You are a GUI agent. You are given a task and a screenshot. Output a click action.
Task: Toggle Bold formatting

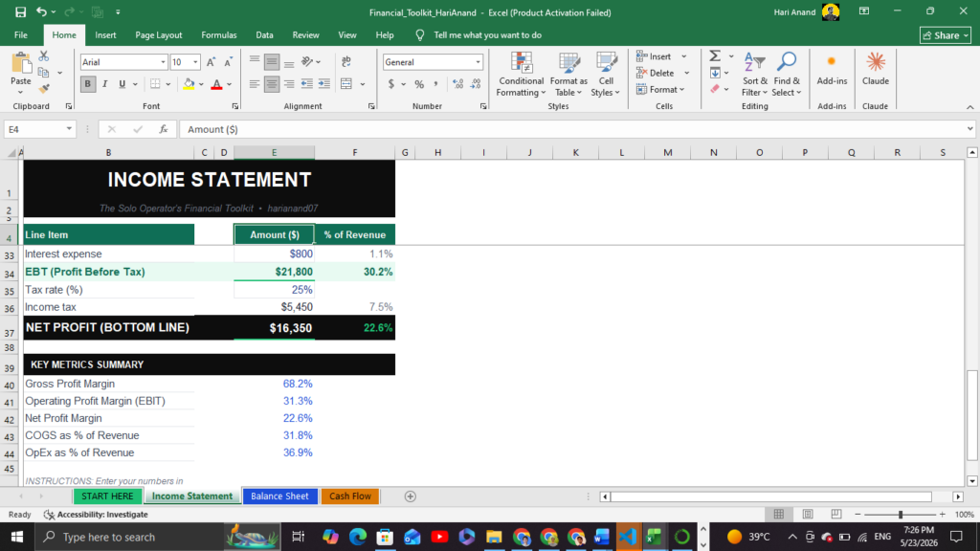point(87,84)
